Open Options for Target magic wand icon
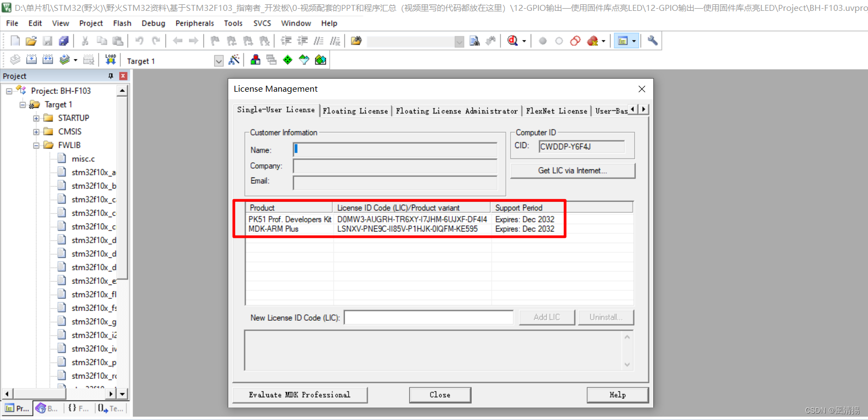The image size is (868, 420). click(x=234, y=60)
